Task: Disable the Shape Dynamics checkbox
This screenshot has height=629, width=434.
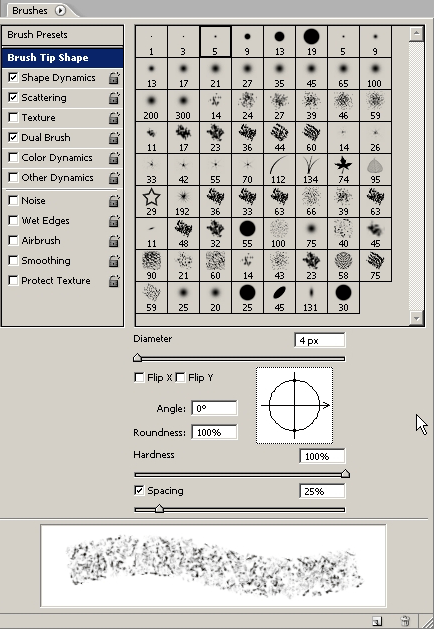Action: click(x=13, y=77)
